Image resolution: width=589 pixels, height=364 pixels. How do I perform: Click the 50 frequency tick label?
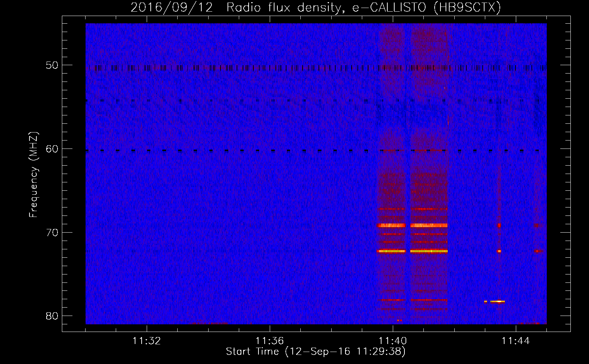52,65
